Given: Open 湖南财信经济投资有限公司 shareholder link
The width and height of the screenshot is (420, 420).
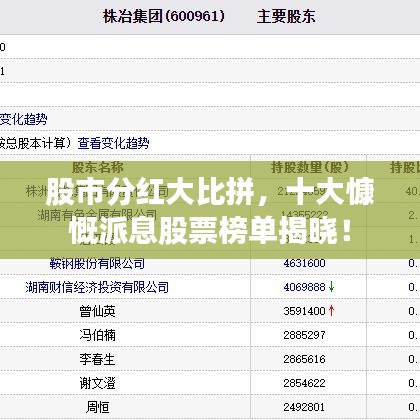Looking at the screenshot, I should pyautogui.click(x=97, y=287).
